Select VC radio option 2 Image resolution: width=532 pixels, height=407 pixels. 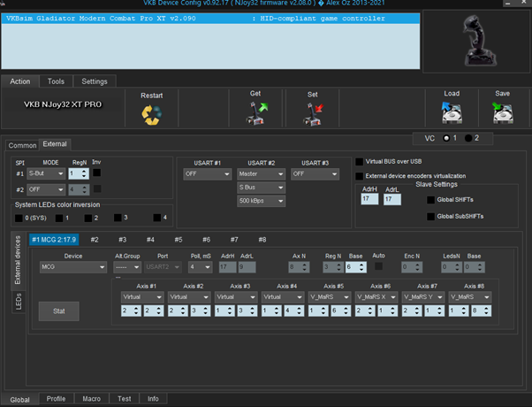[468, 138]
